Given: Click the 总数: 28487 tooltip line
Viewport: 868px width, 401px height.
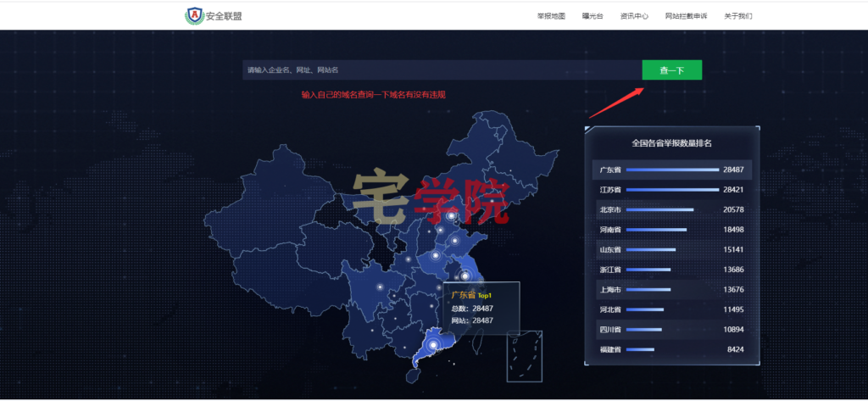Looking at the screenshot, I should [x=472, y=309].
